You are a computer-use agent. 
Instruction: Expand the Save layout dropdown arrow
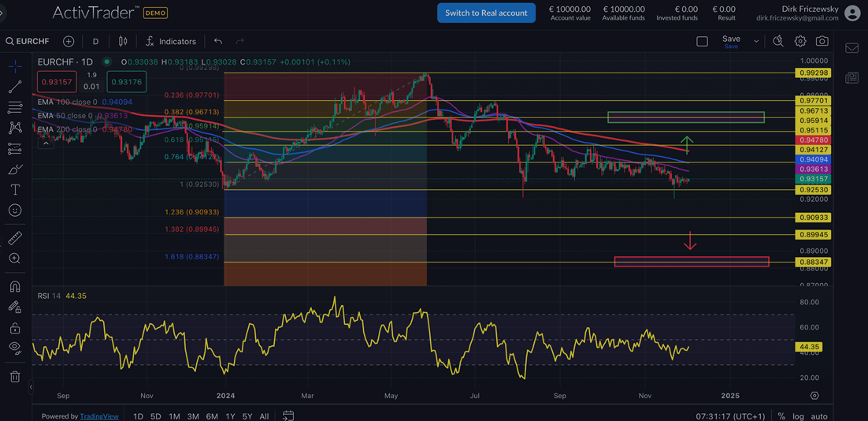pos(756,41)
